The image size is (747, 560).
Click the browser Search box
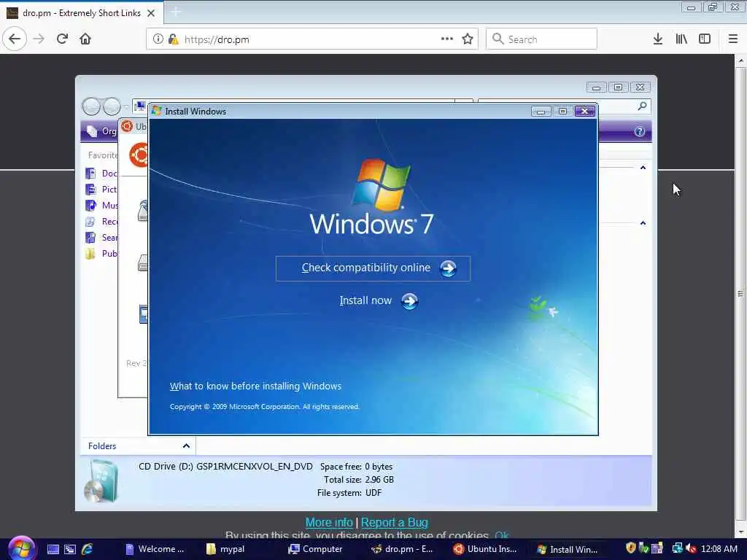[541, 39]
